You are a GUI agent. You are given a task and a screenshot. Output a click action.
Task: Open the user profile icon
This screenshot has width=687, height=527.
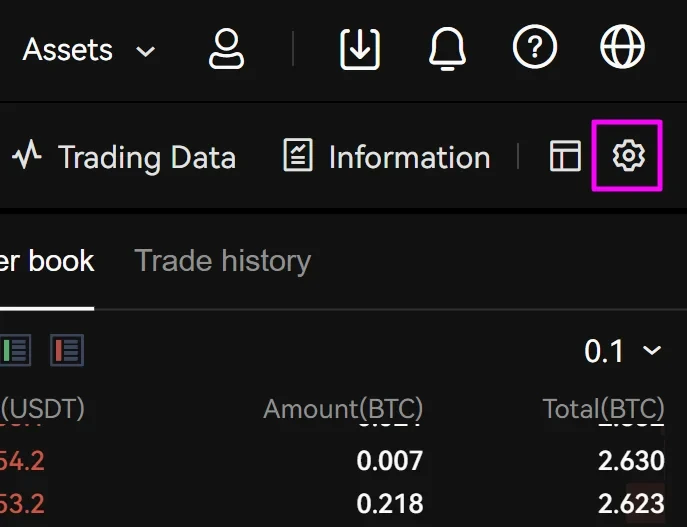[226, 48]
